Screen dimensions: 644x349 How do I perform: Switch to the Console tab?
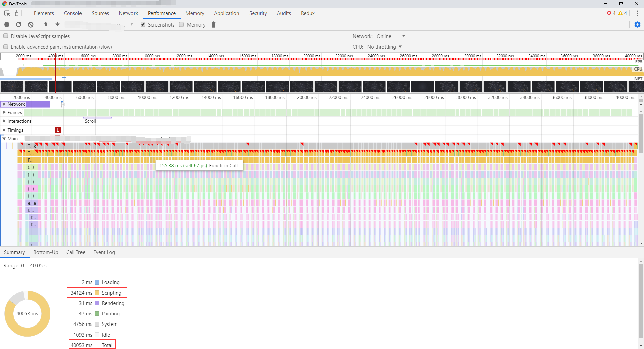[73, 13]
